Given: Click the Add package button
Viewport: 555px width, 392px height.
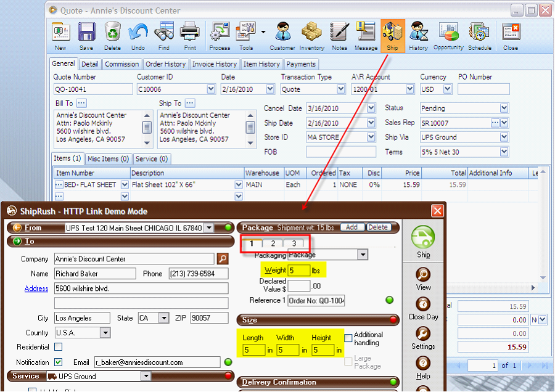Looking at the screenshot, I should tap(352, 227).
